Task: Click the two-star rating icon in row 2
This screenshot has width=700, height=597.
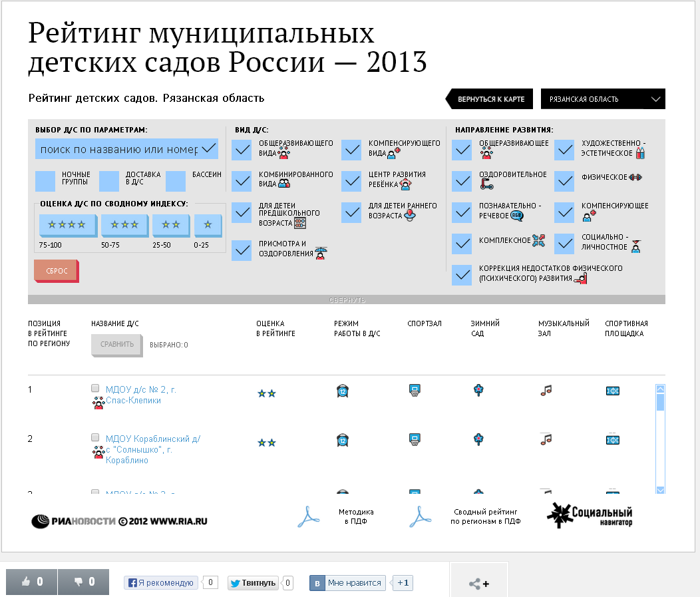Action: coord(267,443)
